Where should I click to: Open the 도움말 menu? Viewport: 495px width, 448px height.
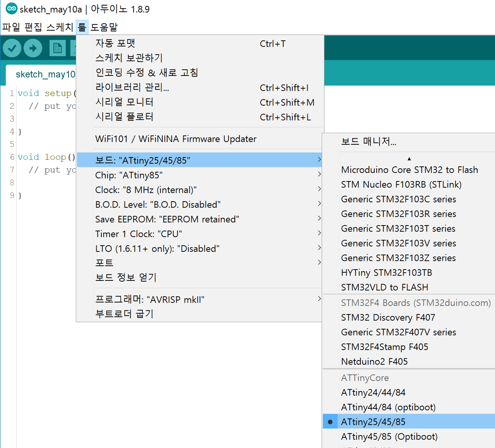coord(104,27)
